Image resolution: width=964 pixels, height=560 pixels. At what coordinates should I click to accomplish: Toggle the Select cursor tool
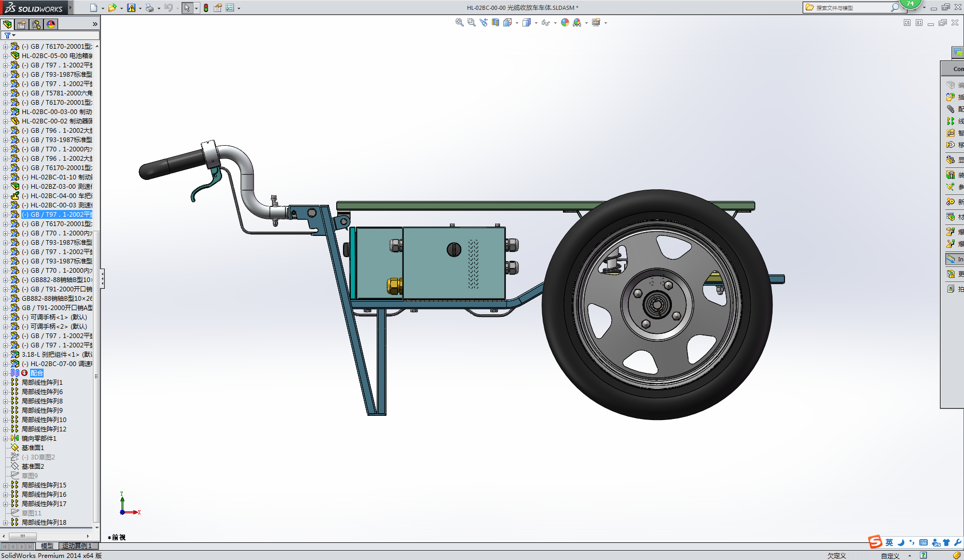187,8
